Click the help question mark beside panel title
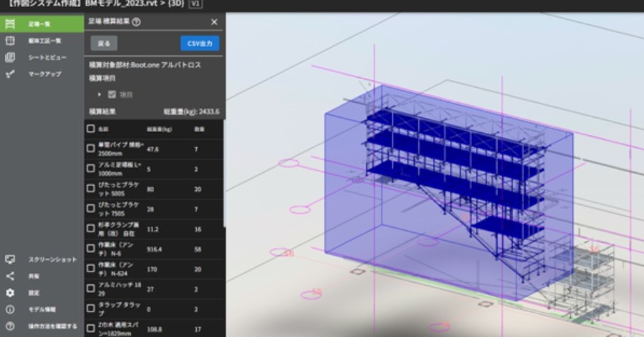644x337 pixels. click(137, 22)
